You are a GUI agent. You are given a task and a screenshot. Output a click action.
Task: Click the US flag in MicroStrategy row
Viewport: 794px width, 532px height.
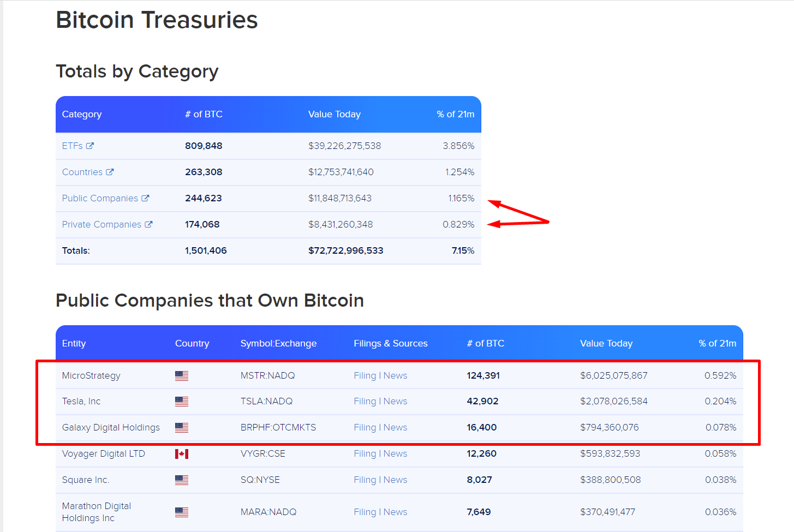point(182,375)
